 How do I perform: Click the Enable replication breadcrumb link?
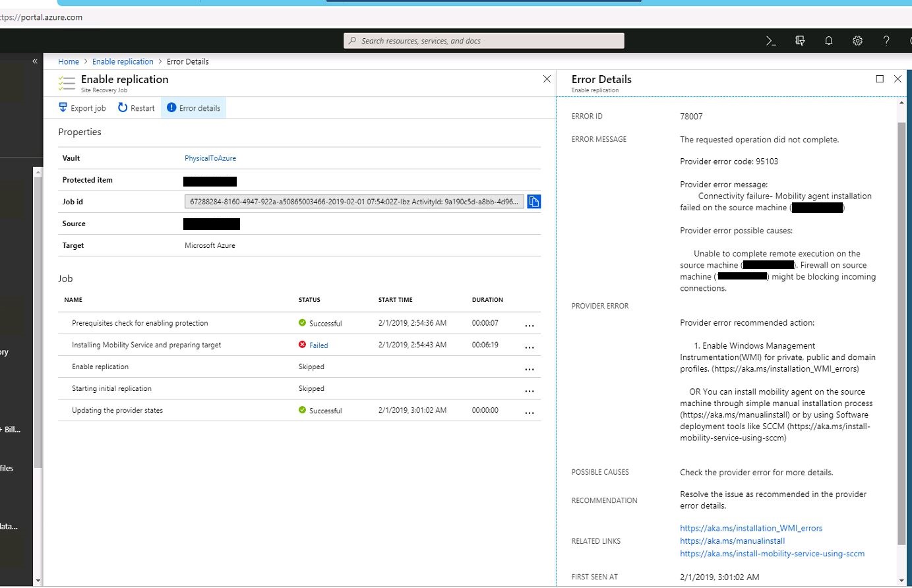click(x=123, y=62)
